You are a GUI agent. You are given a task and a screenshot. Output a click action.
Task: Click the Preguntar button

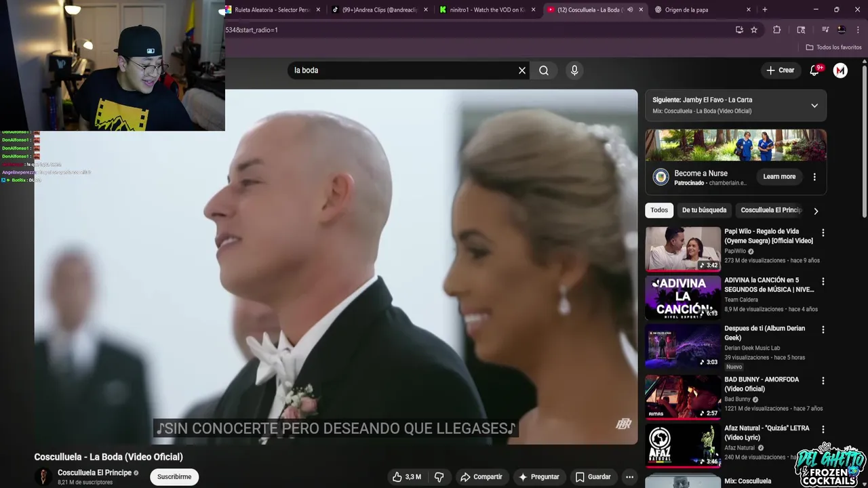click(539, 477)
